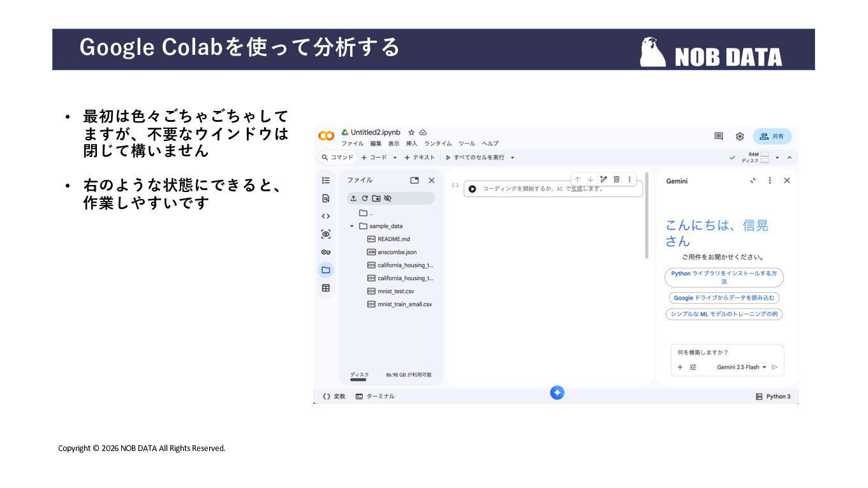Select the anscombe.json file

click(392, 252)
